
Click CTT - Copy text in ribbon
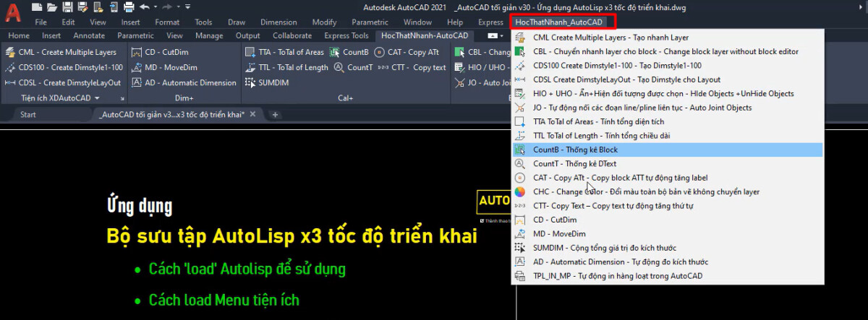pyautogui.click(x=412, y=67)
